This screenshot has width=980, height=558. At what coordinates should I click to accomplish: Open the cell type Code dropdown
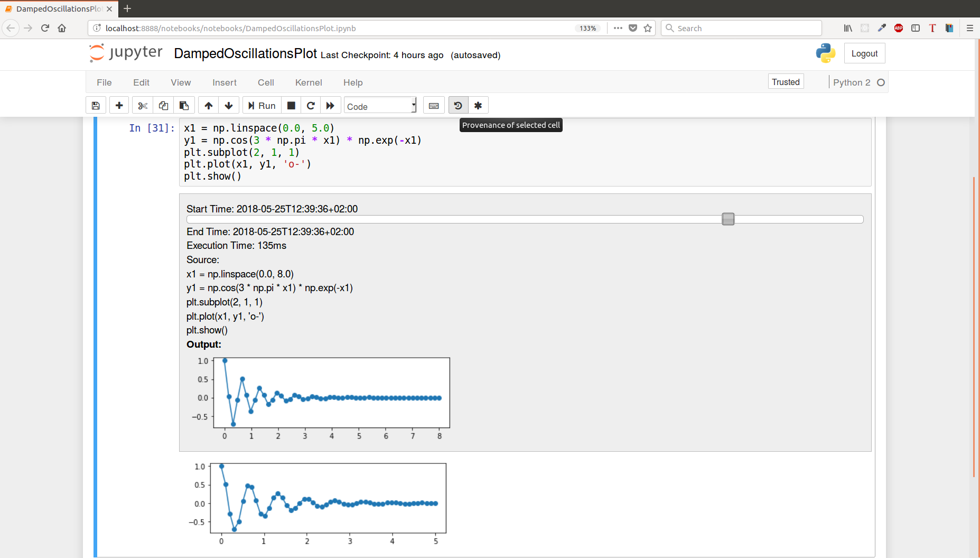[380, 106]
